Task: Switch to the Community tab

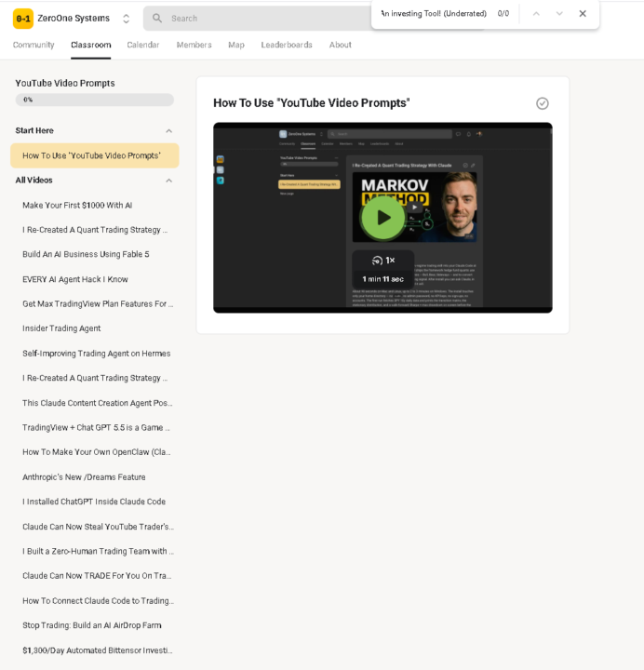Action: point(34,45)
